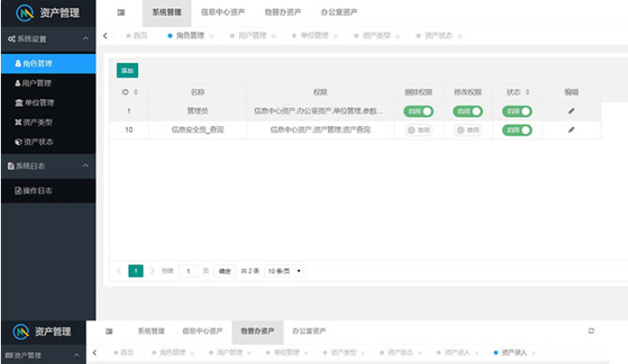The width and height of the screenshot is (628, 364).
Task: Sort the table by the ID column arrows
Action: click(136, 92)
